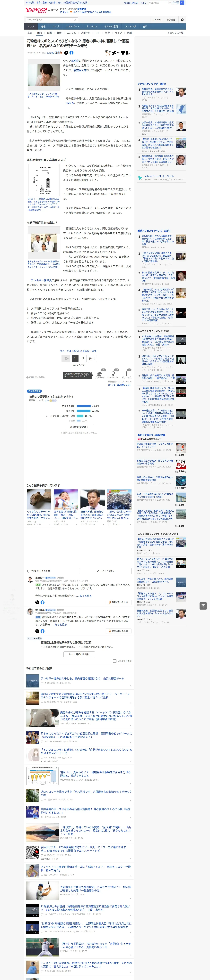Open 購入履歴 link
The height and width of the screenshot is (980, 210).
(x=171, y=20)
